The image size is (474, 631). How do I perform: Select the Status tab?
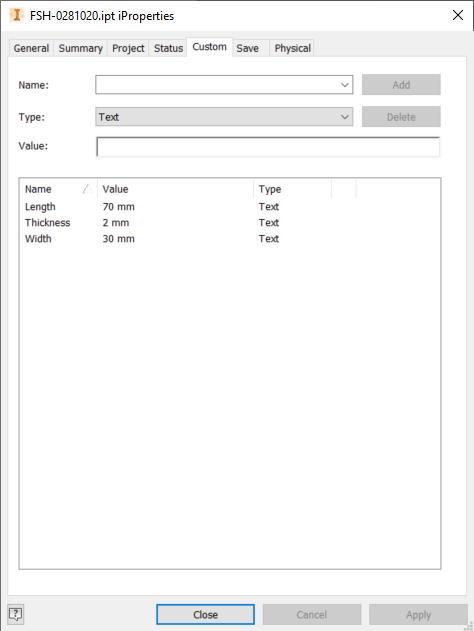(x=168, y=48)
